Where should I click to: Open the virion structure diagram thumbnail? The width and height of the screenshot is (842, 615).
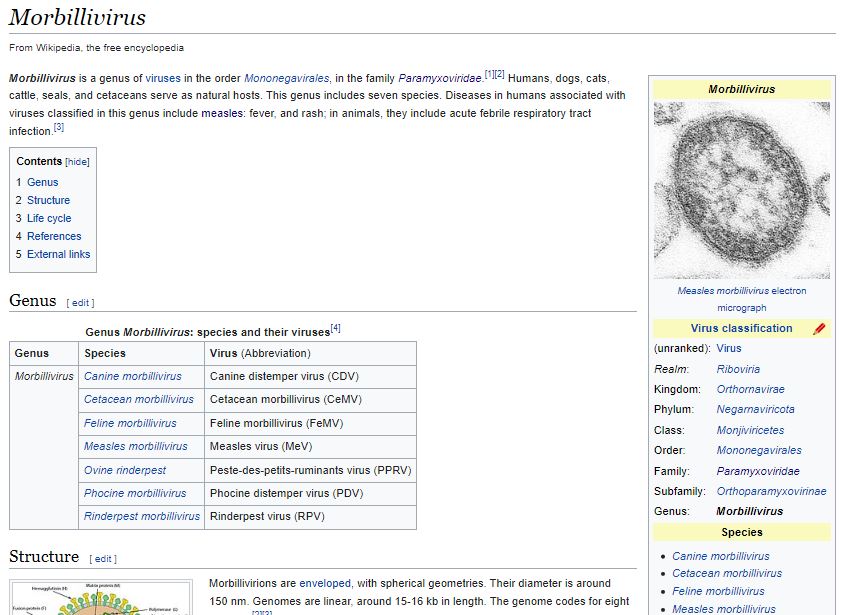101,597
